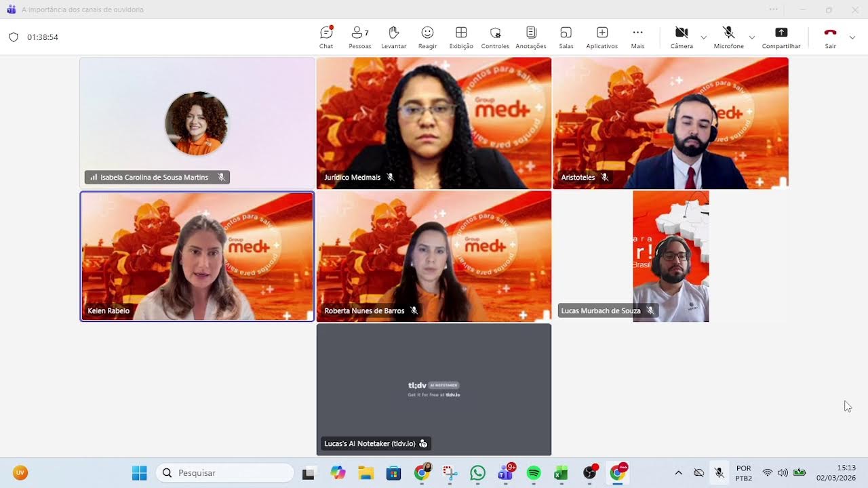Open the Windows Start menu
Viewport: 868px width, 488px height.
139,473
